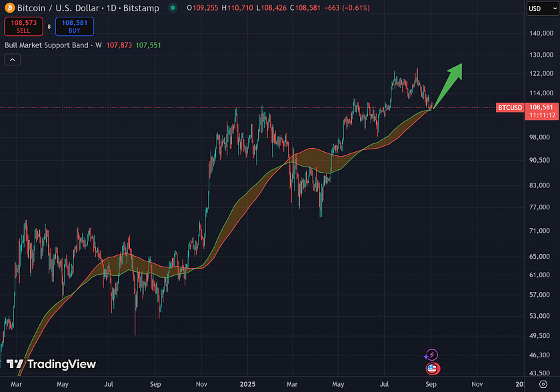Click the last Sep label on time axis
This screenshot has height=392, width=560.
click(431, 384)
